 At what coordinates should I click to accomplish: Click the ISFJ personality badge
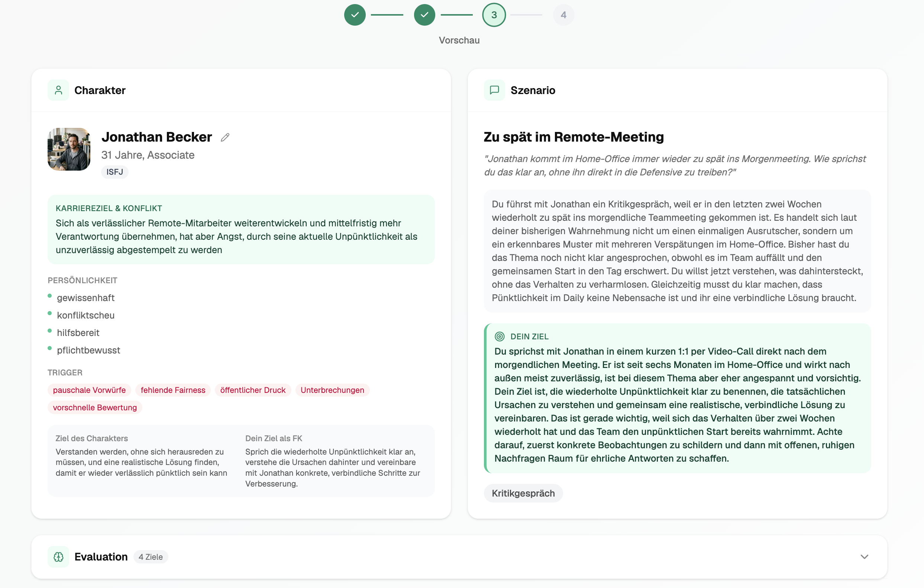click(114, 172)
